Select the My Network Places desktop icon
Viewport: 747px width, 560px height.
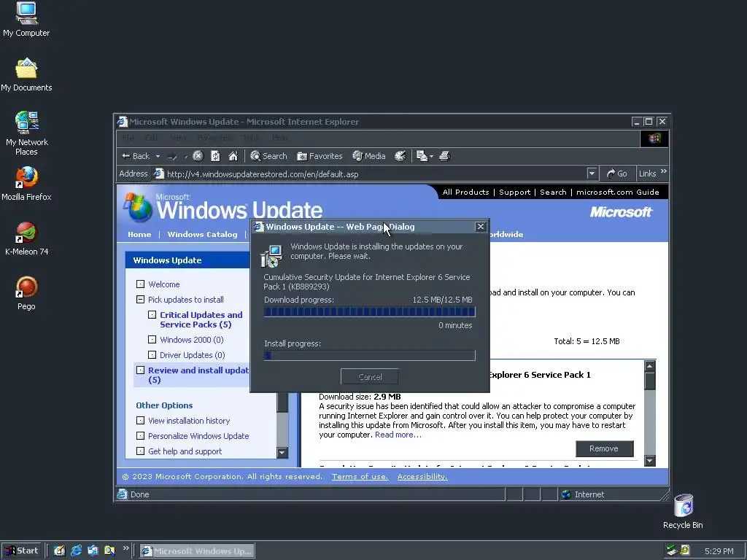coord(26,133)
